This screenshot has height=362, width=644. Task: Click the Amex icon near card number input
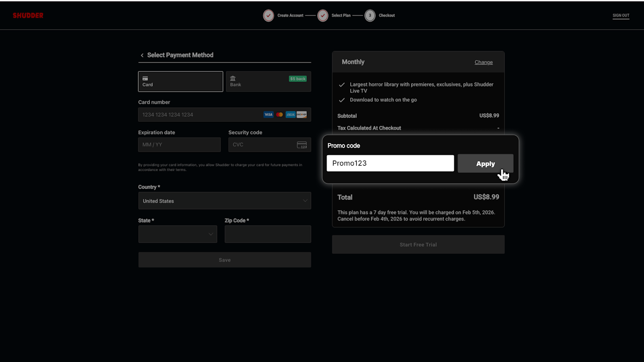click(291, 114)
